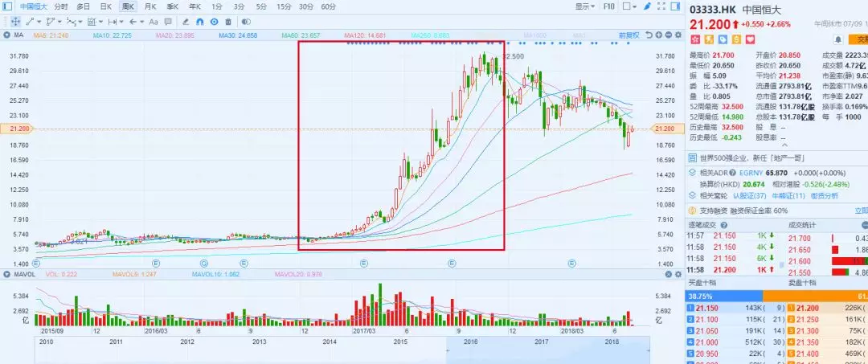Open 牛熊证(11) CBBC link
This screenshot has height=364, width=868.
[788, 196]
